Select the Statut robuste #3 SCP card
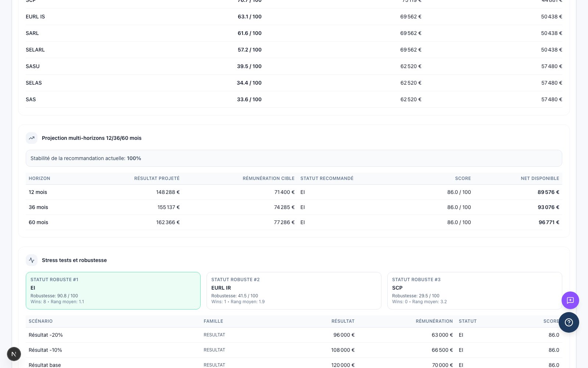The image size is (588, 368). (x=475, y=291)
